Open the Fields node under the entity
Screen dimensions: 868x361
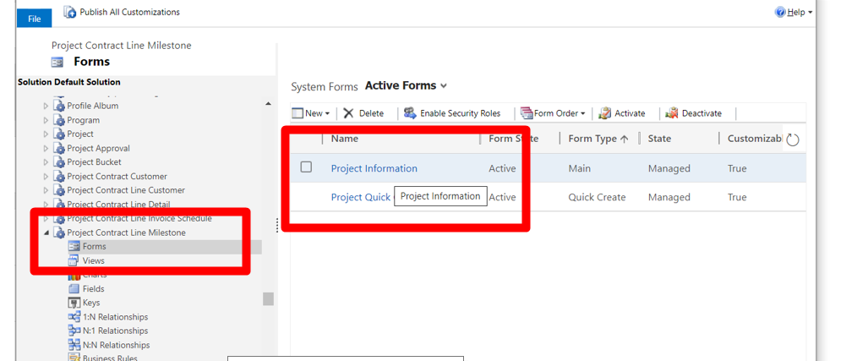tap(74, 289)
